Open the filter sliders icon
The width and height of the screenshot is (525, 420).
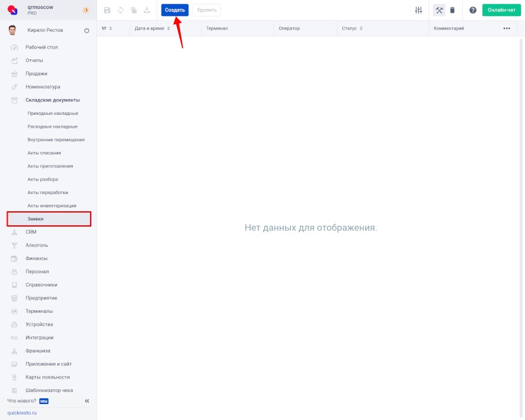pyautogui.click(x=418, y=10)
